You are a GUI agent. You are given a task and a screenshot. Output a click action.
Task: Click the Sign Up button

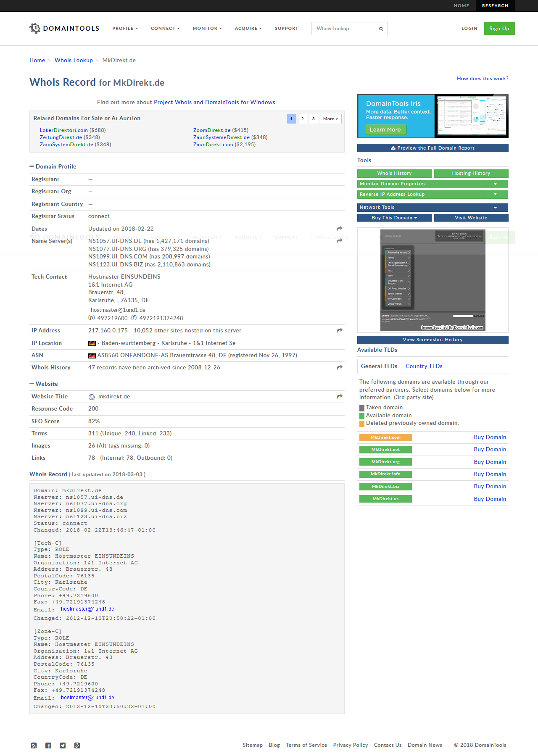pyautogui.click(x=499, y=29)
